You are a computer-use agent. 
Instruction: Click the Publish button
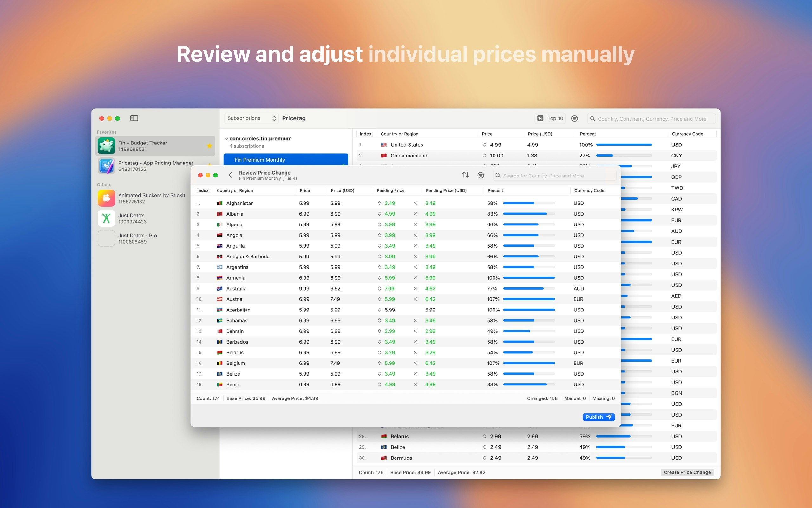pos(599,417)
